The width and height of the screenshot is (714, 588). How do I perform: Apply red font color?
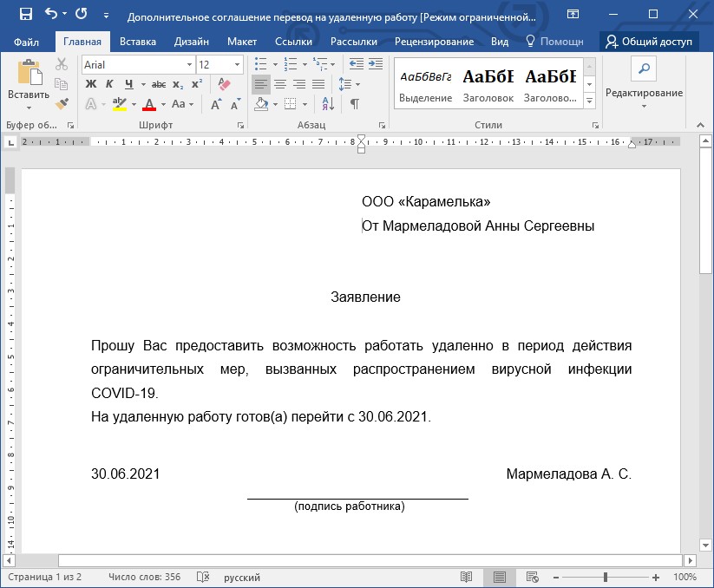click(149, 104)
